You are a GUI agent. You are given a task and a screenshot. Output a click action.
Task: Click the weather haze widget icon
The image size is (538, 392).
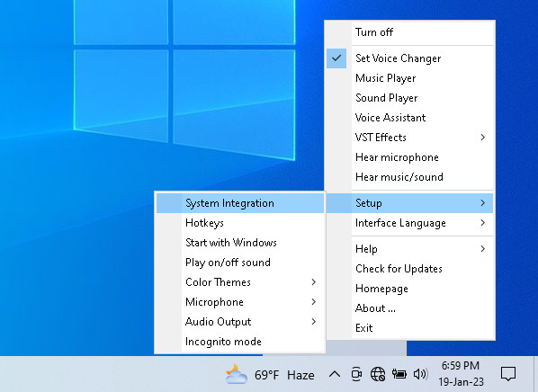tap(236, 374)
